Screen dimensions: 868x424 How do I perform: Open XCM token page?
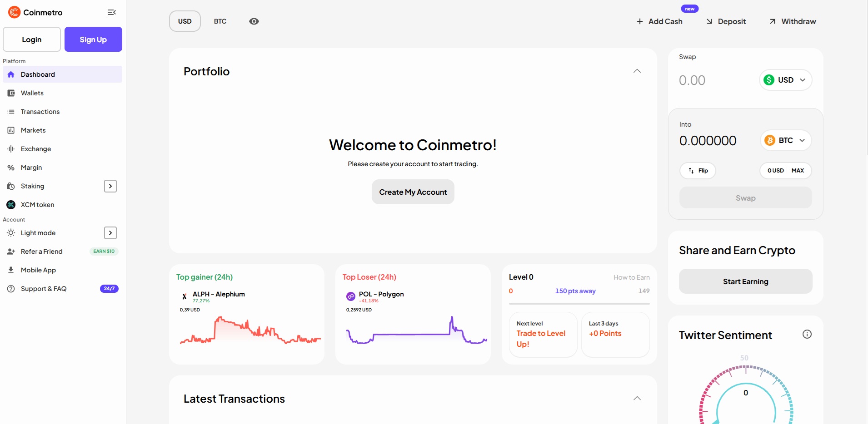tap(63, 205)
